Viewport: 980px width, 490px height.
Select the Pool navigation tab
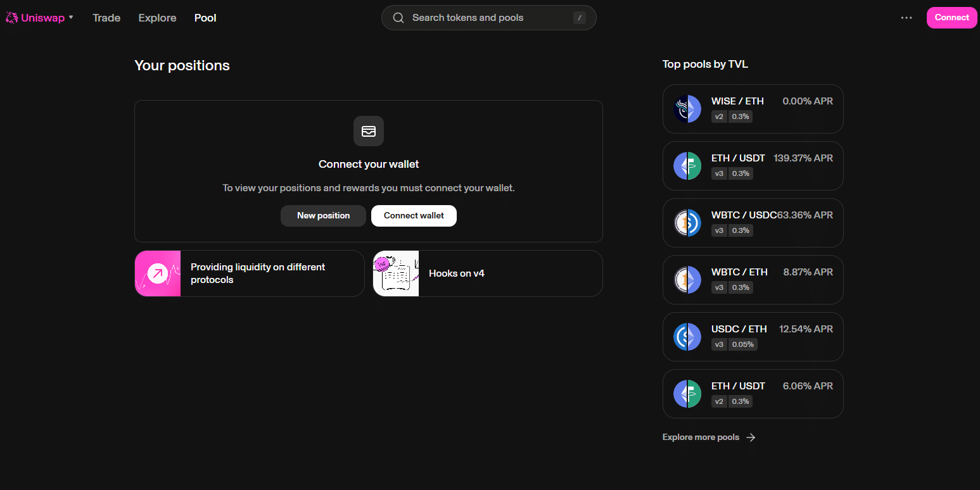point(205,18)
